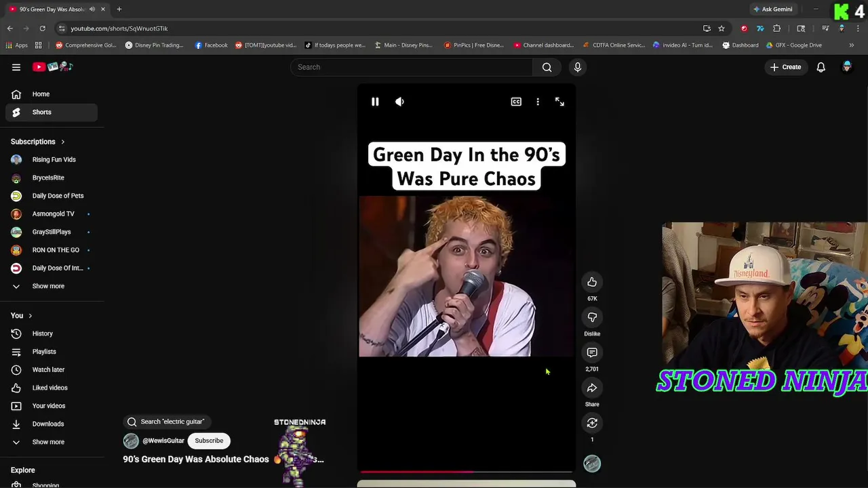
Task: Mute the short's audio volume
Action: 399,102
